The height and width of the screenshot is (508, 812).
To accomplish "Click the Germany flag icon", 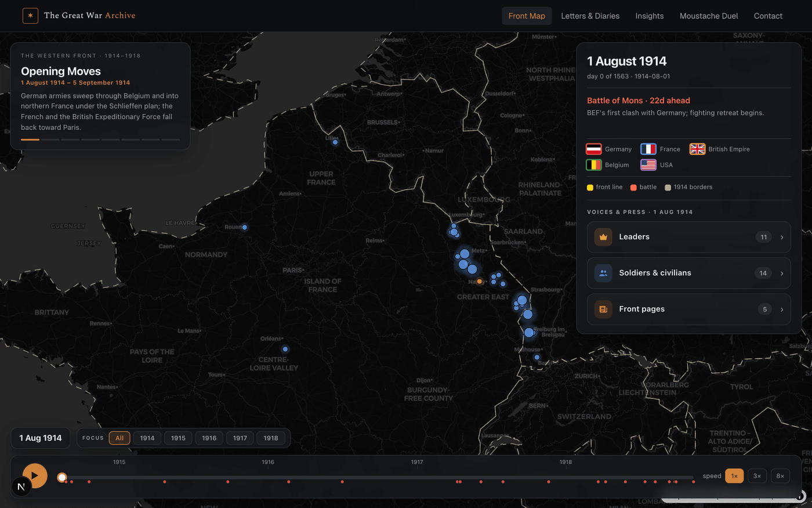I will coord(593,149).
